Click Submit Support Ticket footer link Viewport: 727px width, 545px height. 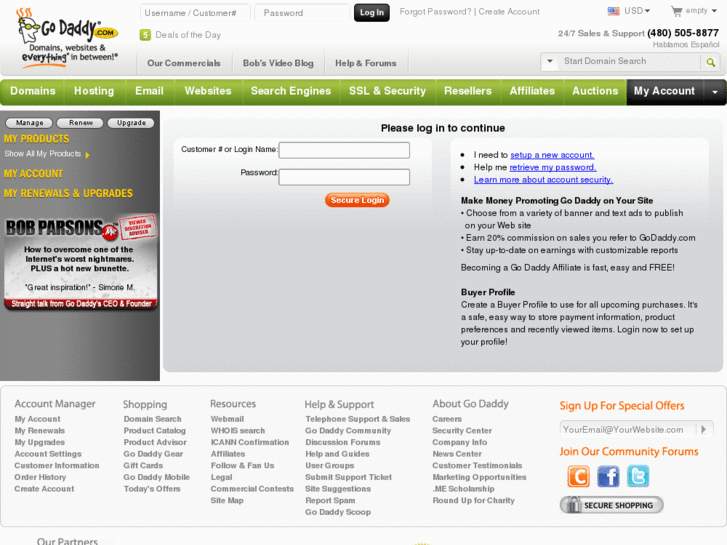coord(348,477)
